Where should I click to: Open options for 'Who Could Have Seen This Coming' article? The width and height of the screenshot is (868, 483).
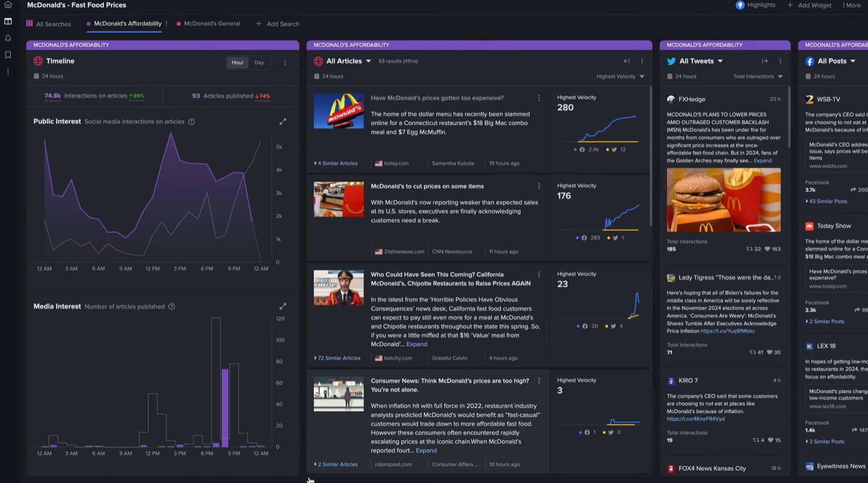tap(539, 275)
